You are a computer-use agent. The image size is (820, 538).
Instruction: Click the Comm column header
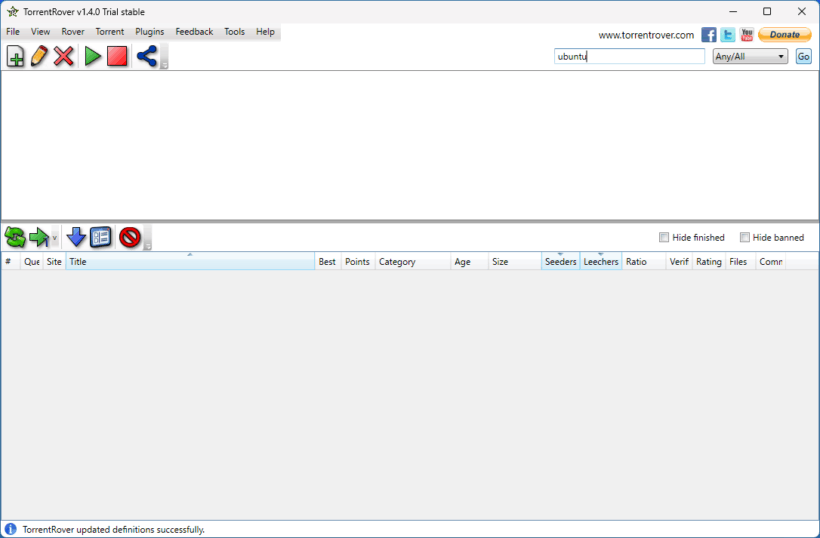pyautogui.click(x=771, y=261)
